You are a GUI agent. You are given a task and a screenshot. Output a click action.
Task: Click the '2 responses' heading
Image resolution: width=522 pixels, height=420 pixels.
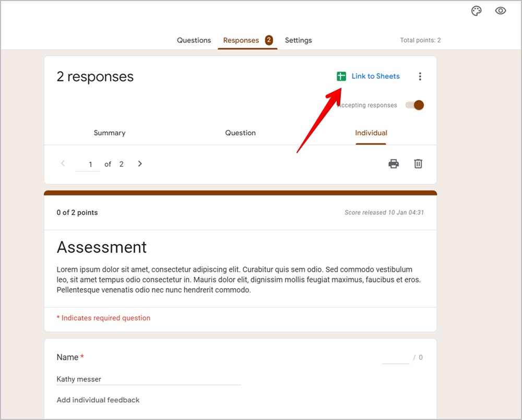[x=95, y=77]
